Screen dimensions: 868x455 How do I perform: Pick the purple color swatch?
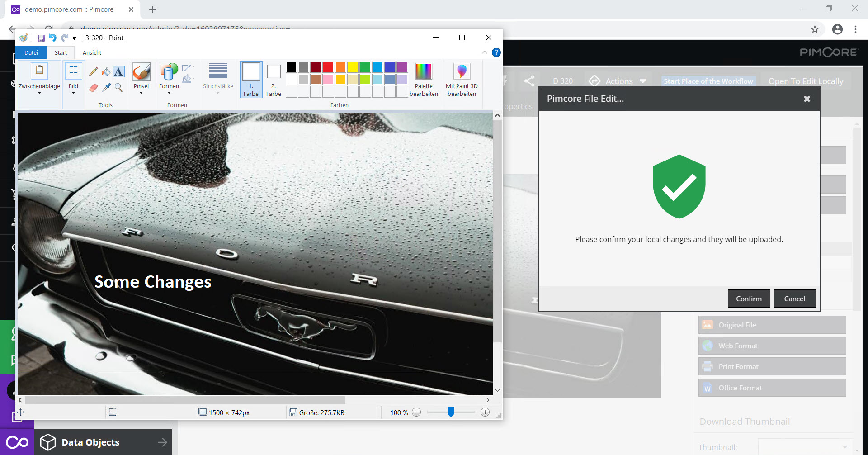(402, 67)
